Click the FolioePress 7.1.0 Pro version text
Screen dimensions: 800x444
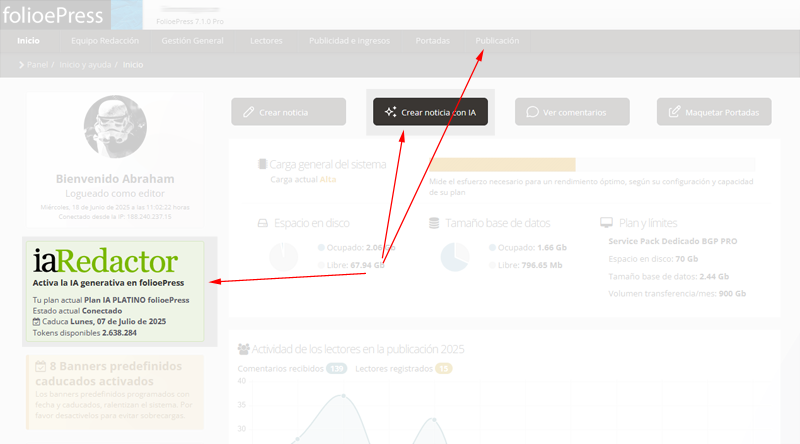point(190,21)
